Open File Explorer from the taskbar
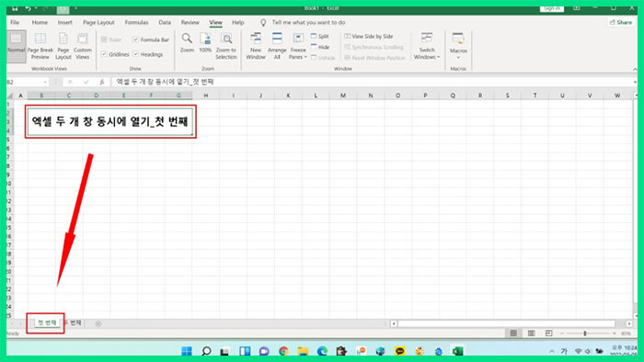The width and height of the screenshot is (644, 362). 303,351
